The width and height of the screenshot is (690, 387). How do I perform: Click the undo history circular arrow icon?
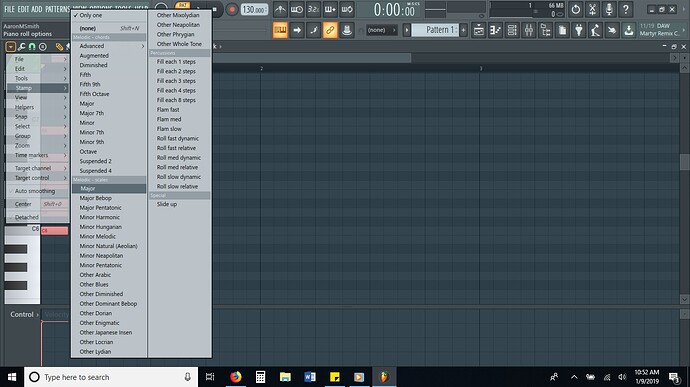[576, 9]
